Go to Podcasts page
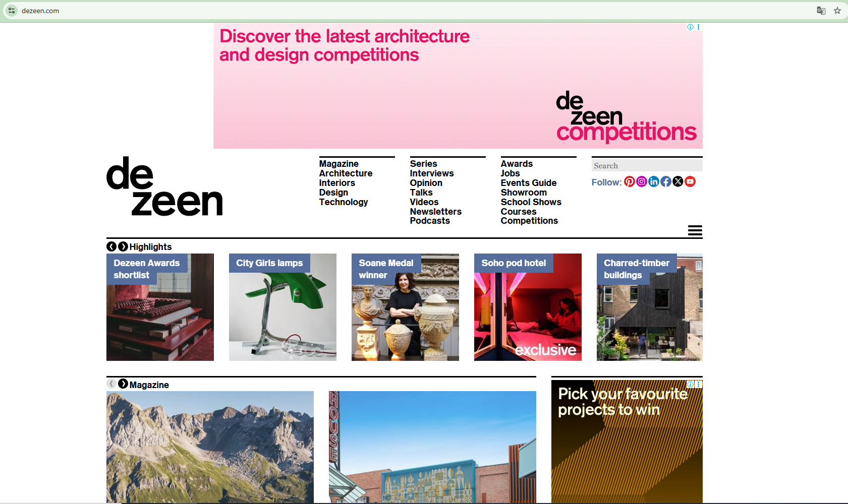Screen dimensions: 848x504 [430, 221]
